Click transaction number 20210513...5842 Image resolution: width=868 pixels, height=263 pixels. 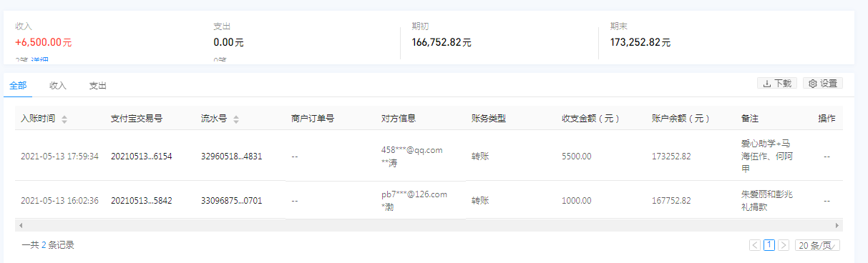point(142,201)
